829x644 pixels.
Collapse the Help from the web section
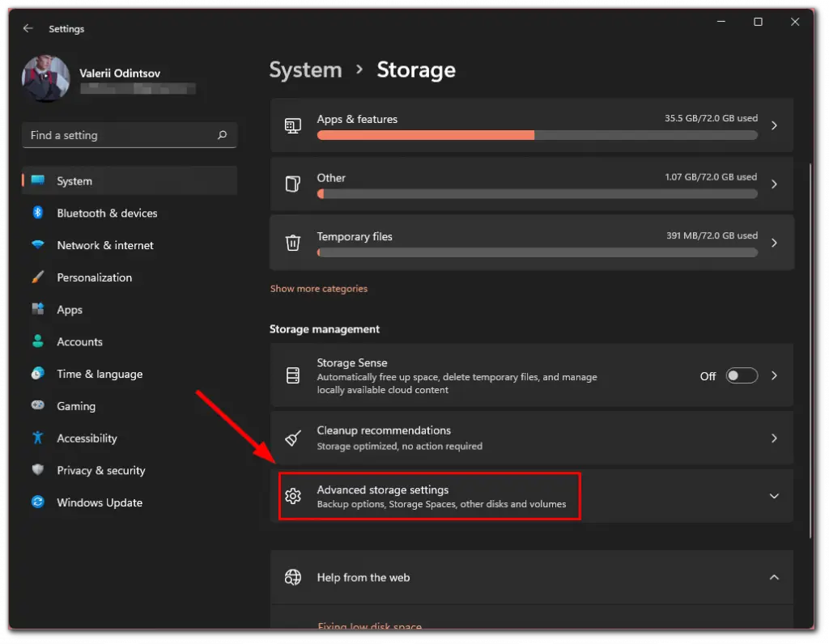point(774,578)
